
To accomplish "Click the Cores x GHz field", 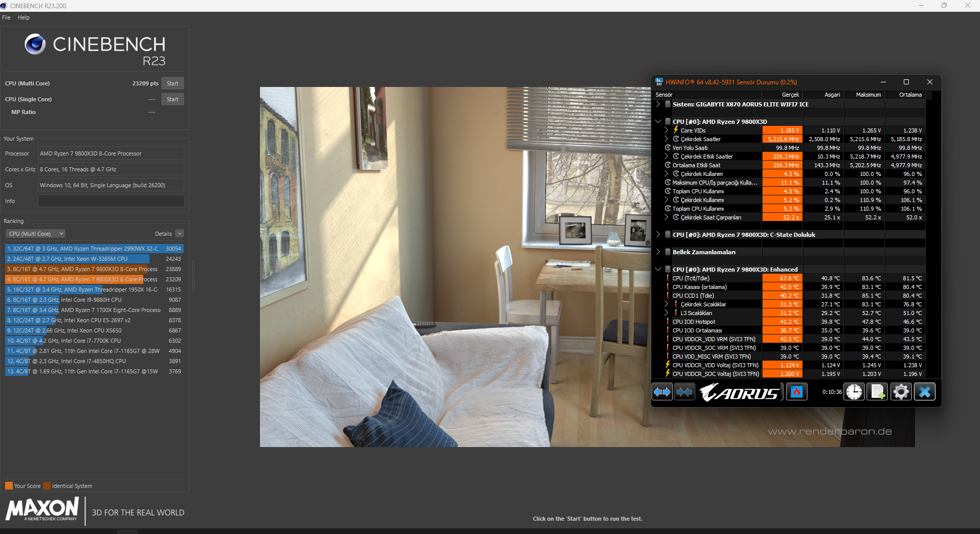I will [x=111, y=169].
